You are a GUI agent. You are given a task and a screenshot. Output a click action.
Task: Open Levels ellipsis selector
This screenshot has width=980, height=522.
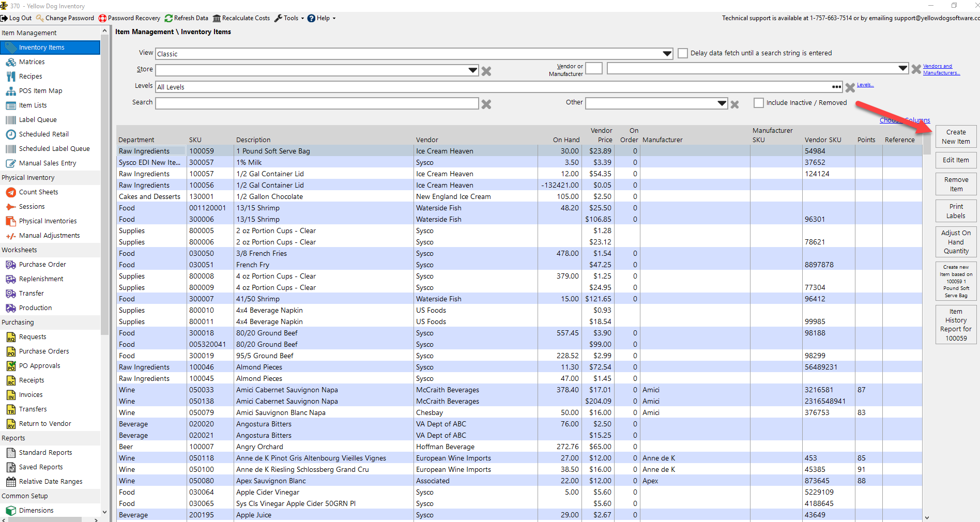[x=836, y=87]
